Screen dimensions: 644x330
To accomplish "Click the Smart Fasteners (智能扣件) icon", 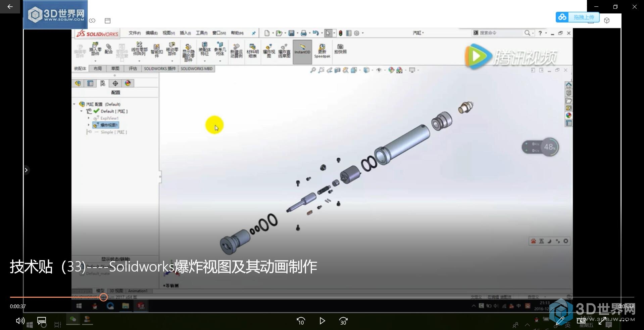I will (157, 50).
